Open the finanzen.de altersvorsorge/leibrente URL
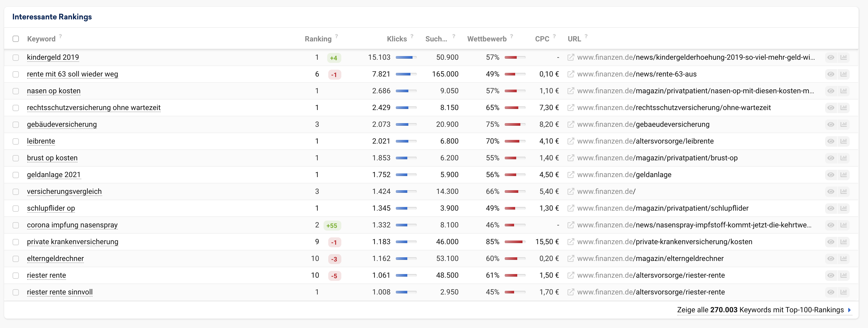Viewport: 868px width, 328px height. coord(645,141)
